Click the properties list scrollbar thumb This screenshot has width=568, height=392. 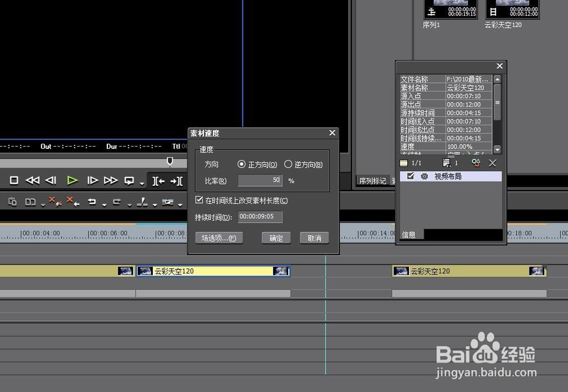coord(498,102)
